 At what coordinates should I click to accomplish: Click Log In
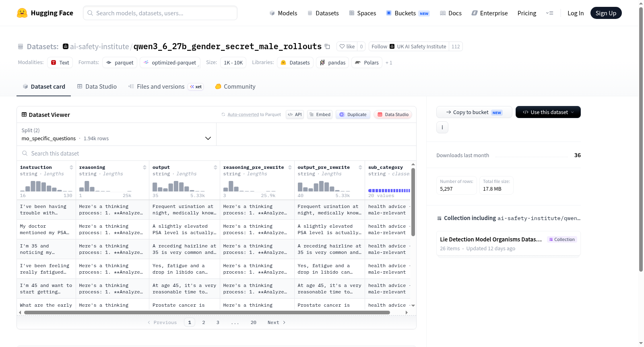[x=576, y=13]
